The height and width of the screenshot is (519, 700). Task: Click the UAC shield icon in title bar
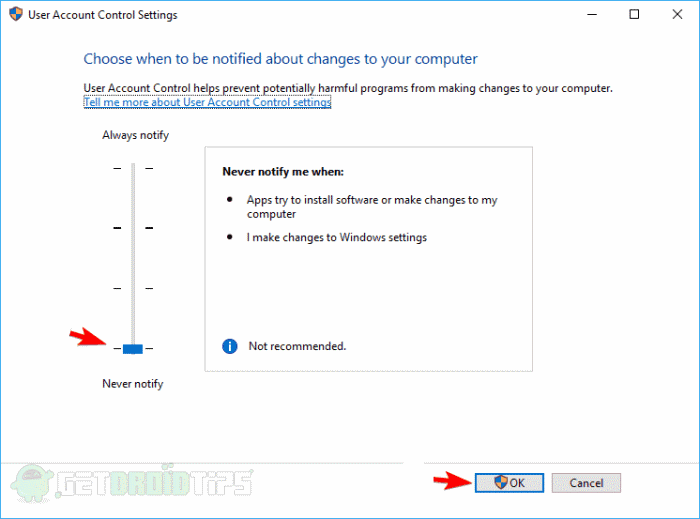[15, 15]
